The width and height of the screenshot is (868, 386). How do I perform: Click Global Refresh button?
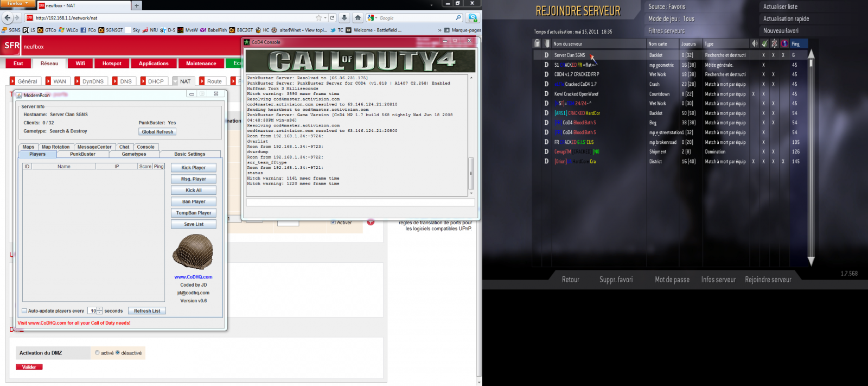(157, 131)
